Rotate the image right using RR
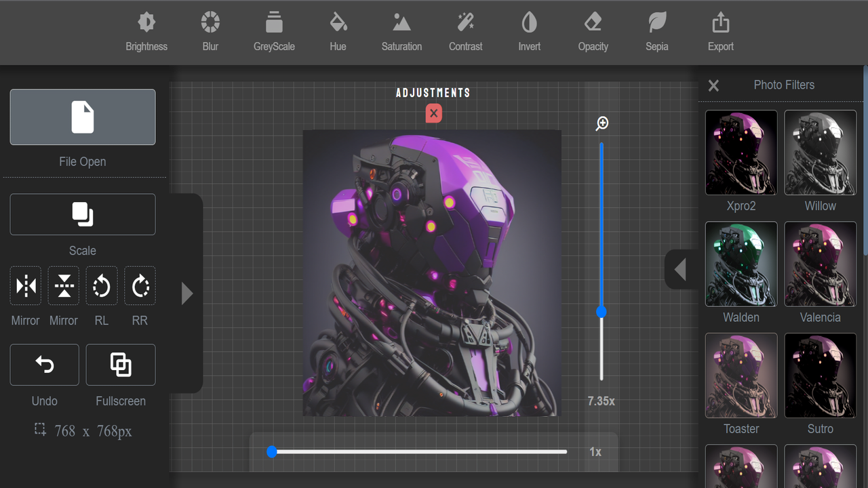Image resolution: width=868 pixels, height=488 pixels. pos(139,285)
